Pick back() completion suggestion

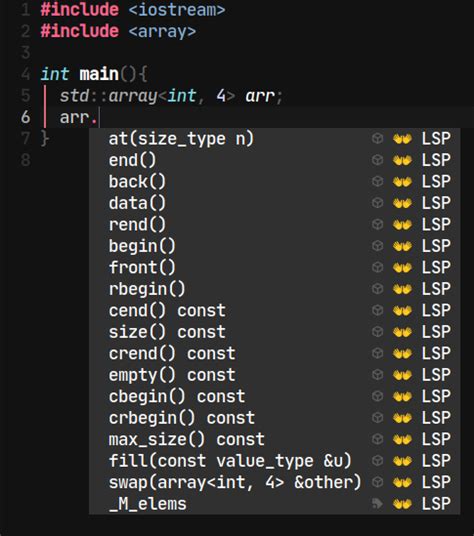(x=274, y=182)
